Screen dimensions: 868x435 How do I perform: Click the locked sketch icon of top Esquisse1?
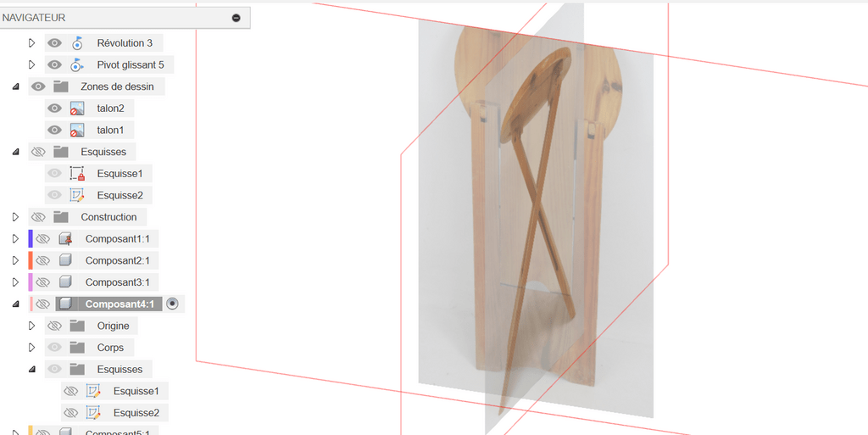point(77,174)
